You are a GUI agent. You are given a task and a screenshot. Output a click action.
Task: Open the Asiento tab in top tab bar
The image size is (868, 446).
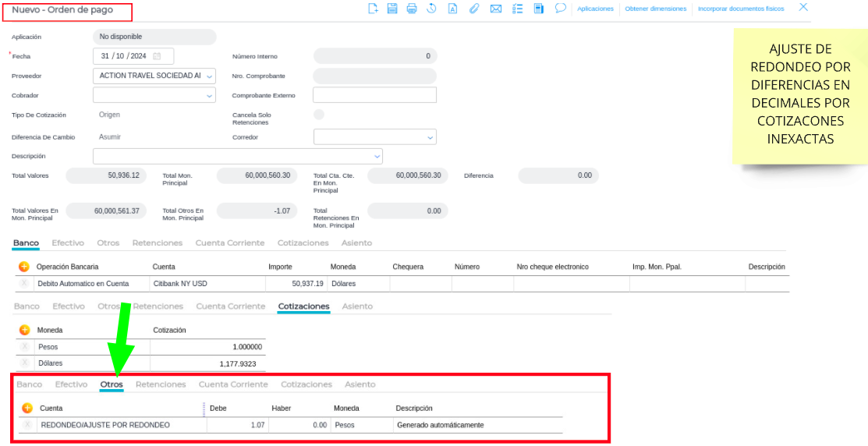coord(358,243)
